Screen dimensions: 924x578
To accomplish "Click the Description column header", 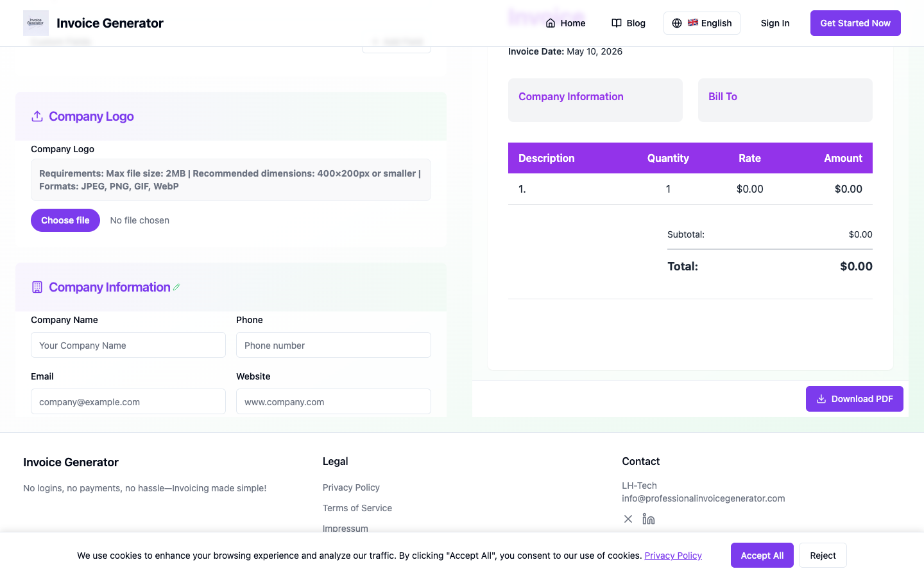I will click(x=547, y=158).
